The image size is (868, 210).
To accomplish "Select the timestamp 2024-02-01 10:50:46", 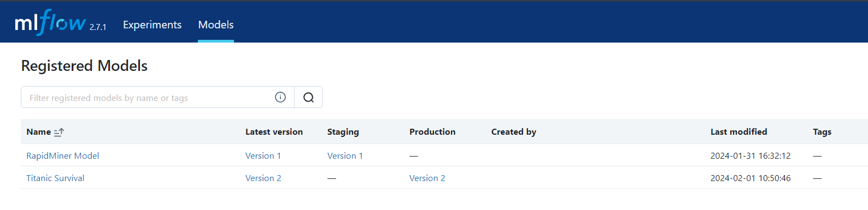I will point(750,178).
